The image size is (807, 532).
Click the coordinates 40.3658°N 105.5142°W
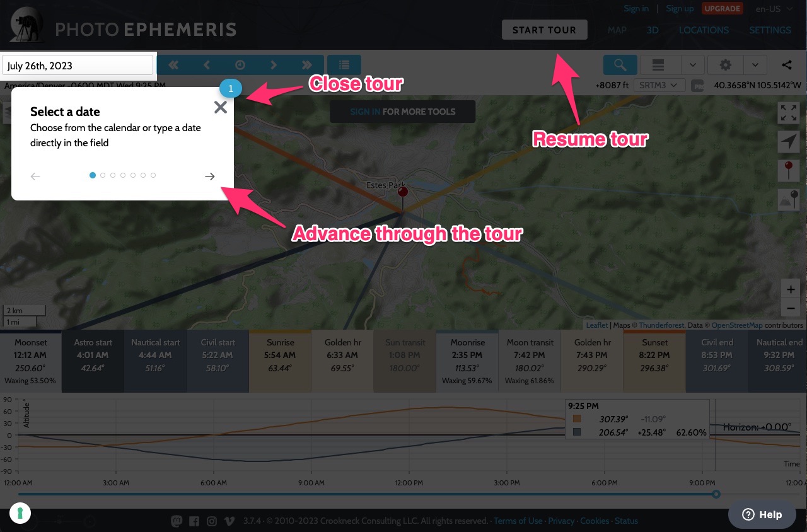(x=757, y=85)
